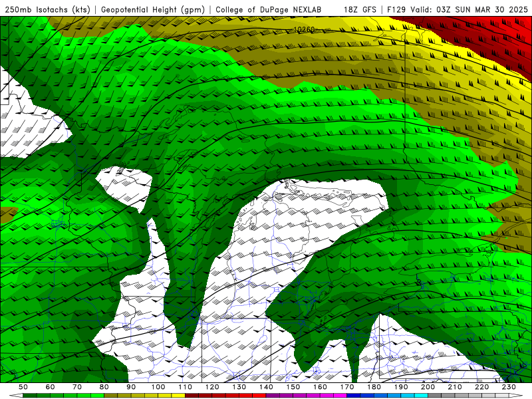Pick the bright red swatch below the 140 label
This screenshot has width=532, height=399.
coord(259,396)
